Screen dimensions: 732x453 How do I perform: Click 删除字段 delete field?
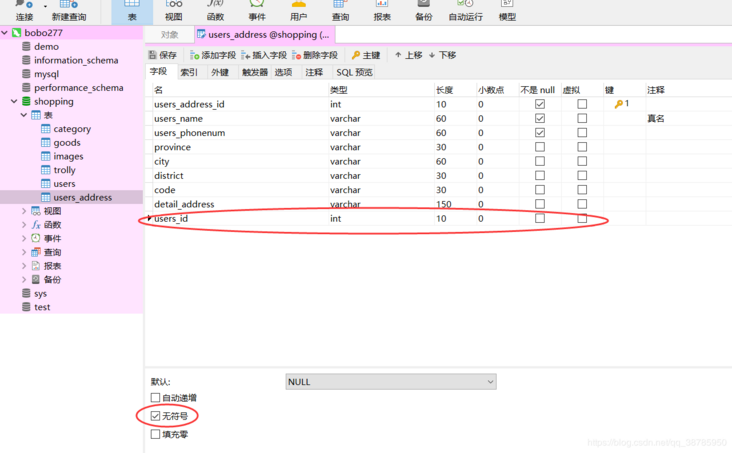coord(315,55)
